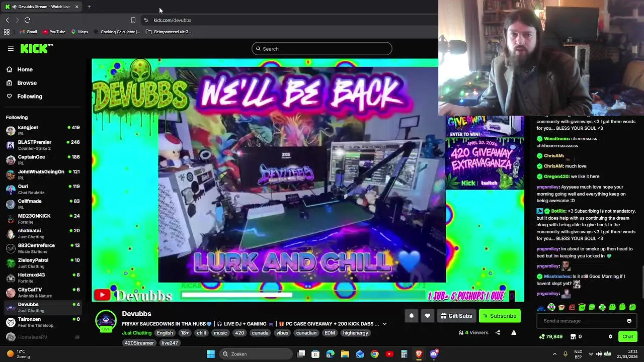The width and height of the screenshot is (644, 362).
Task: Open the Kick hamburger sidebar menu
Action: (11, 49)
